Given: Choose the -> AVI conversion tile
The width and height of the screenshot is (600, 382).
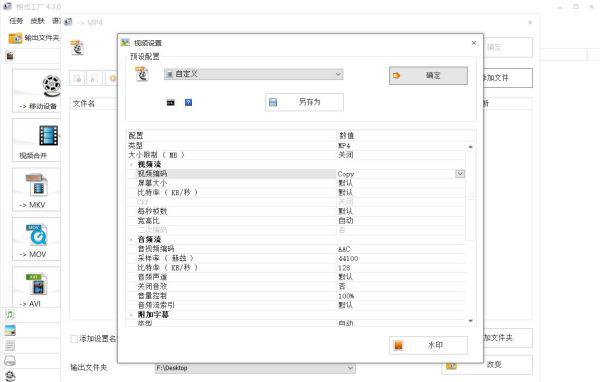Looking at the screenshot, I should [x=37, y=287].
